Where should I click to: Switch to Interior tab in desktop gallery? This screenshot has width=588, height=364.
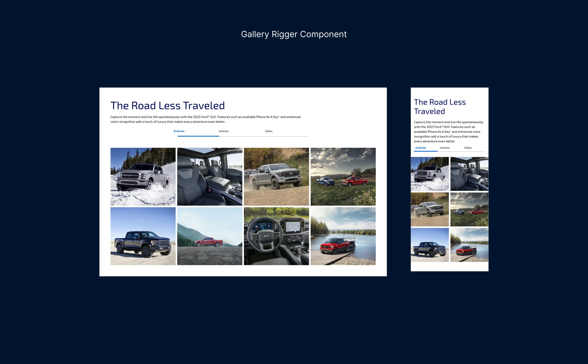[224, 131]
